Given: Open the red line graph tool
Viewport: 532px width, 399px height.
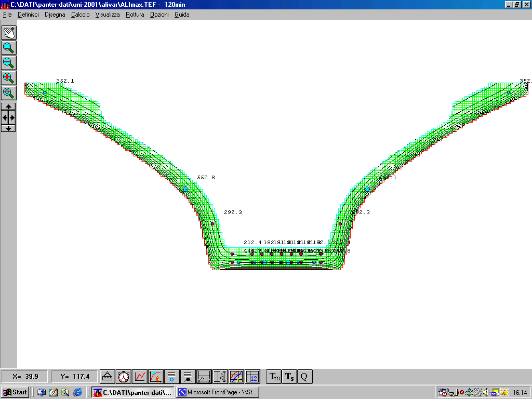Looking at the screenshot, I should point(140,376).
